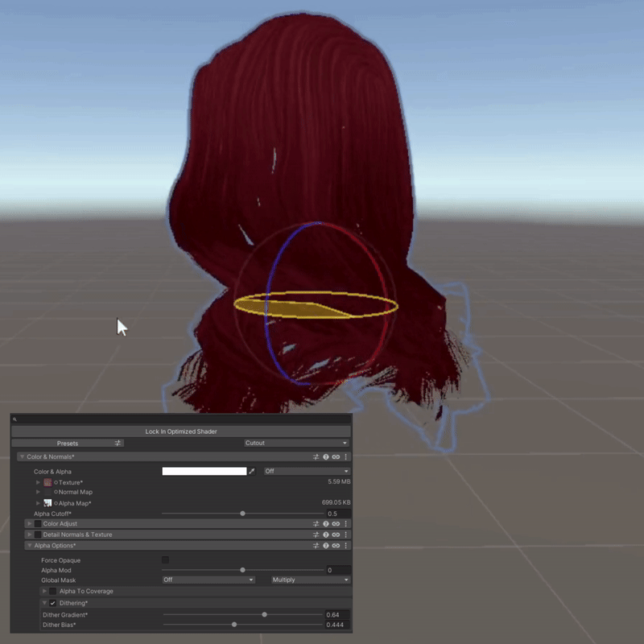Click the Lock In Optimized Shader button

pos(181,431)
